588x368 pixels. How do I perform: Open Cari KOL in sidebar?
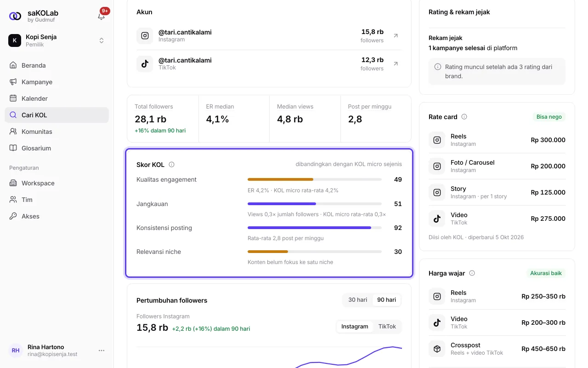[x=57, y=115]
